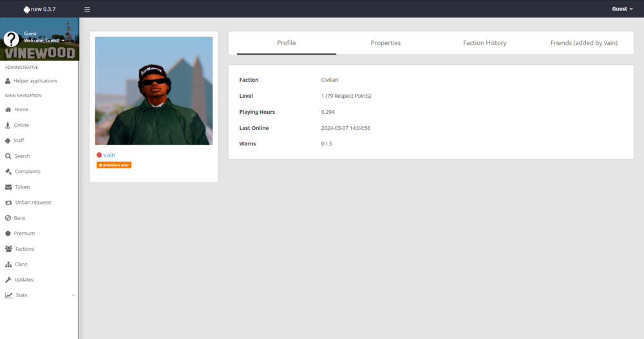Click the ADMINISTRATIVE section header
The height and width of the screenshot is (339, 644).
pyautogui.click(x=21, y=68)
